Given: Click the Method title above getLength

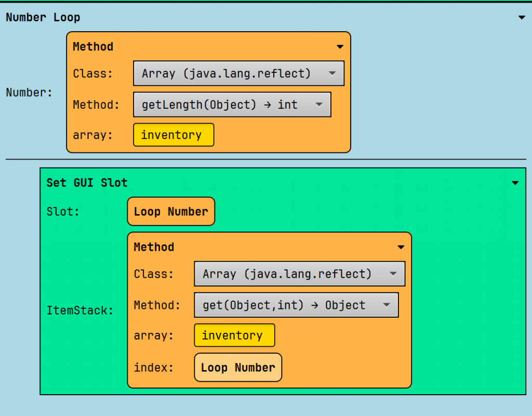Looking at the screenshot, I should click(93, 47).
